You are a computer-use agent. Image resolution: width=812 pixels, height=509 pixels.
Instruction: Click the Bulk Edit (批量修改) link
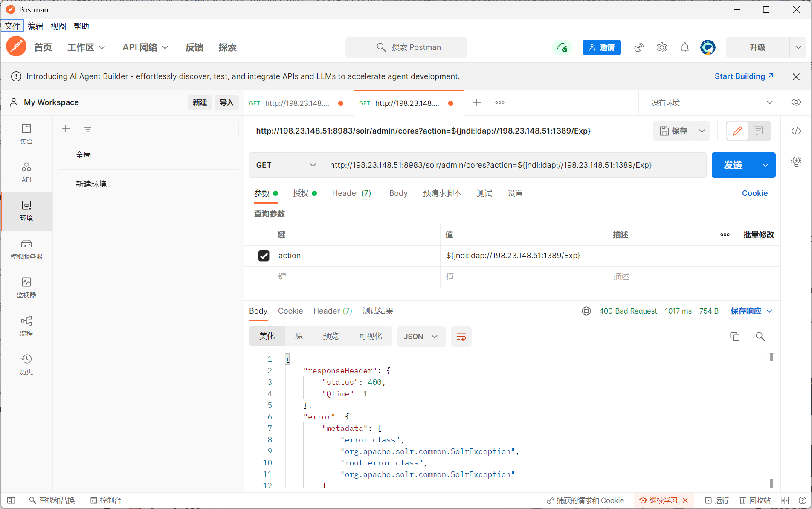coord(759,235)
